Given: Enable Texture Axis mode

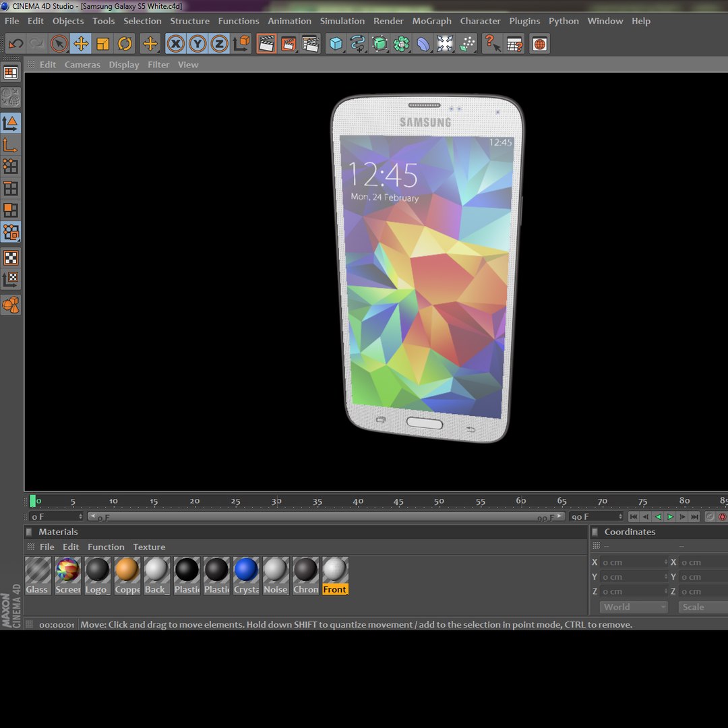Looking at the screenshot, I should [x=11, y=280].
